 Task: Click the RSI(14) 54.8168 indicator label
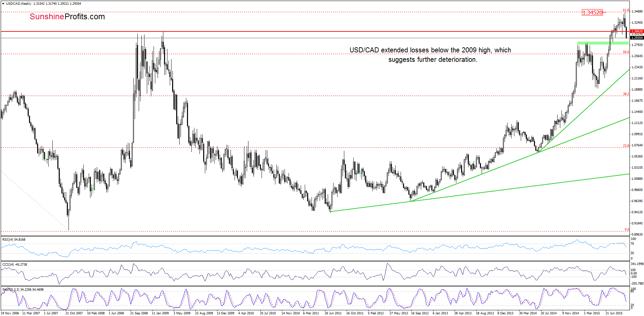click(14, 239)
